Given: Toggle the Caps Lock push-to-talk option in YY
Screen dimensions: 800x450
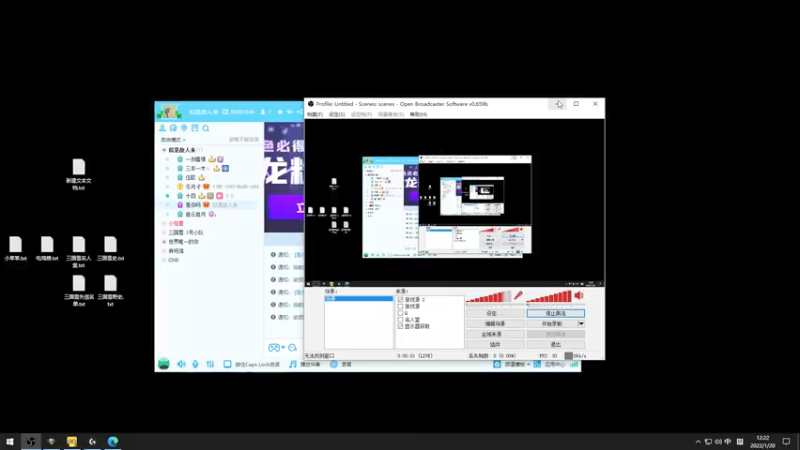Looking at the screenshot, I should (227, 364).
